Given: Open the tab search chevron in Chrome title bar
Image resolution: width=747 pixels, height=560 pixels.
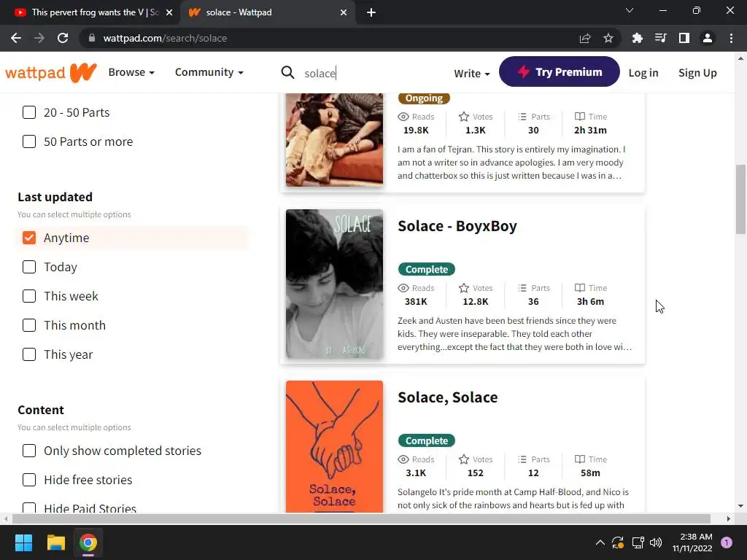Looking at the screenshot, I should [x=630, y=10].
